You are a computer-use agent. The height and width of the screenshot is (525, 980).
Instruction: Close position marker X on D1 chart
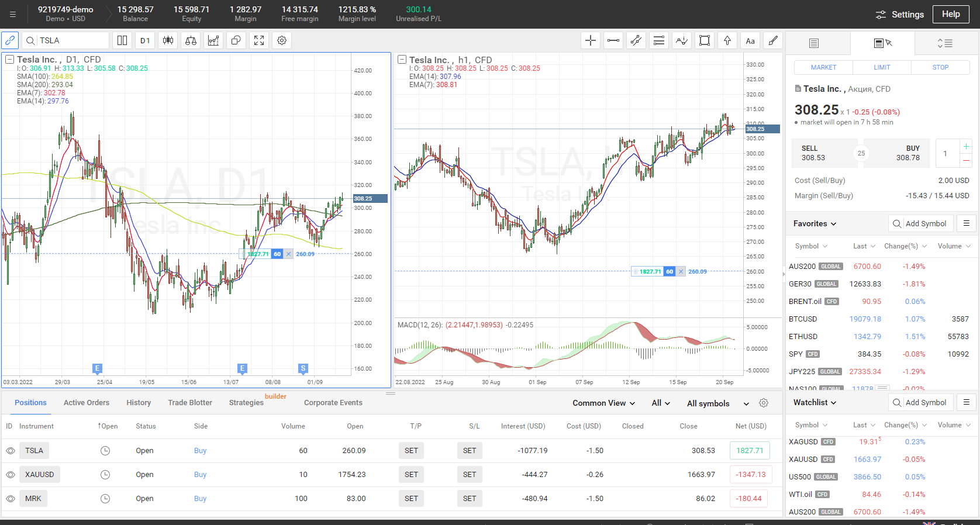(x=288, y=254)
